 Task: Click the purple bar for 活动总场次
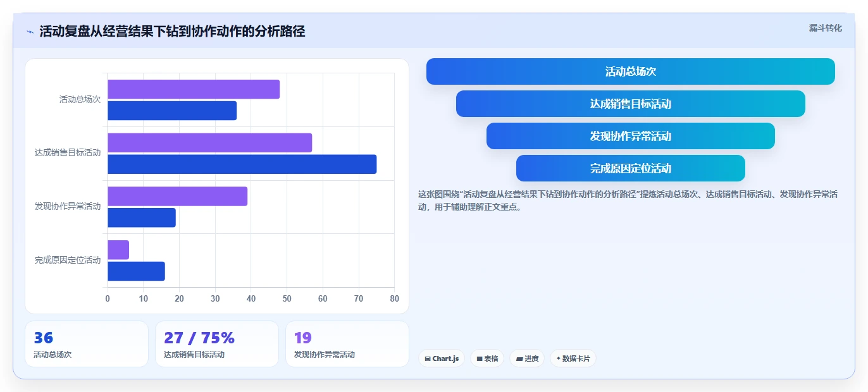pos(194,89)
